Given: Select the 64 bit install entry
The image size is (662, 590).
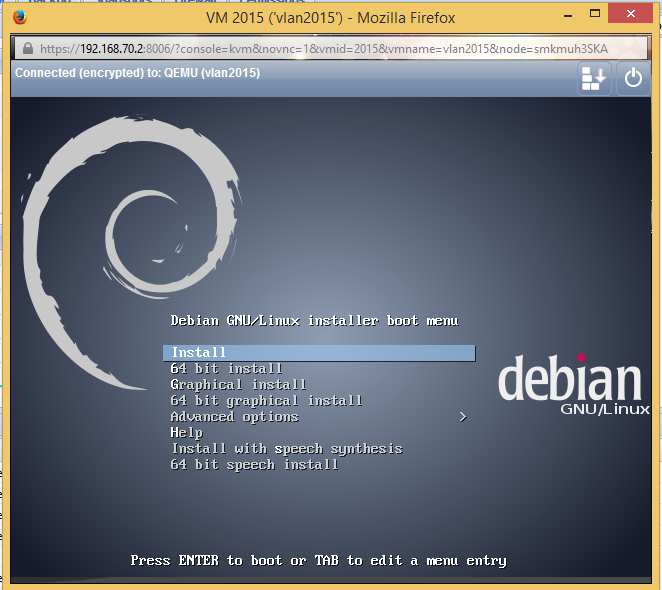Looking at the screenshot, I should (x=226, y=369).
